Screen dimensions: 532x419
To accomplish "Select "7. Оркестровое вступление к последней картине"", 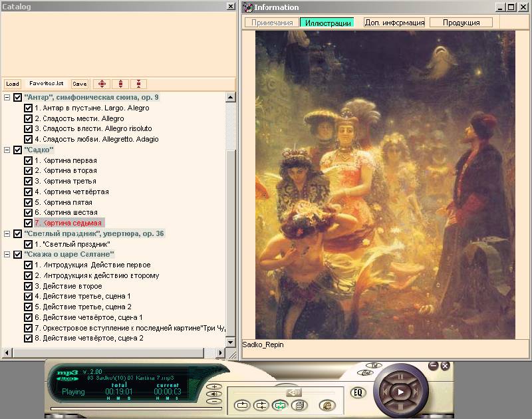I will pos(130,328).
